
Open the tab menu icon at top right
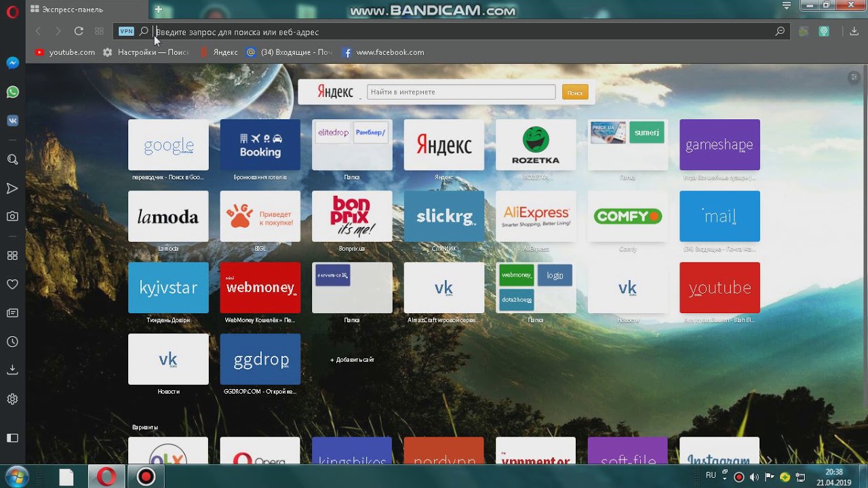coord(787,5)
